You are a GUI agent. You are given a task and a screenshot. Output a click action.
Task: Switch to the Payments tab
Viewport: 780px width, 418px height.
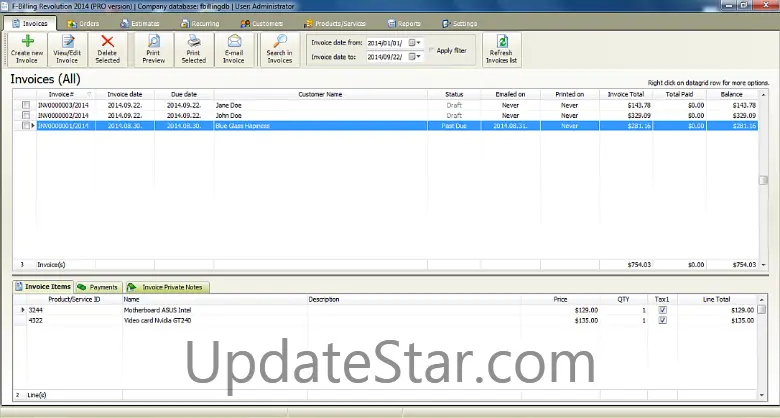[x=98, y=287]
